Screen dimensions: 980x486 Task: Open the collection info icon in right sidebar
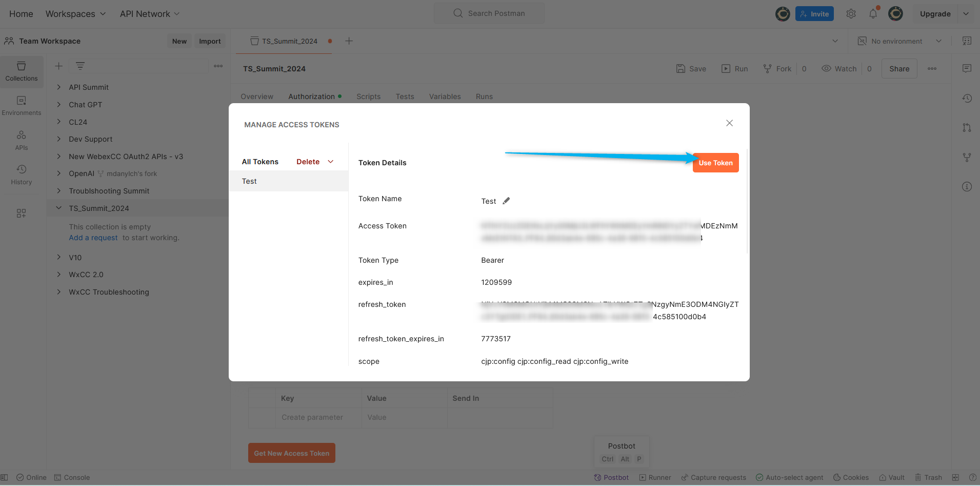click(x=967, y=187)
